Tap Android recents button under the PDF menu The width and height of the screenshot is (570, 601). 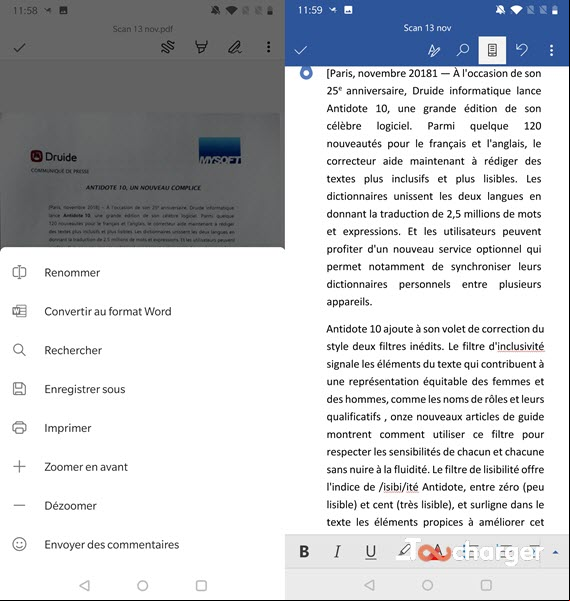[201, 585]
